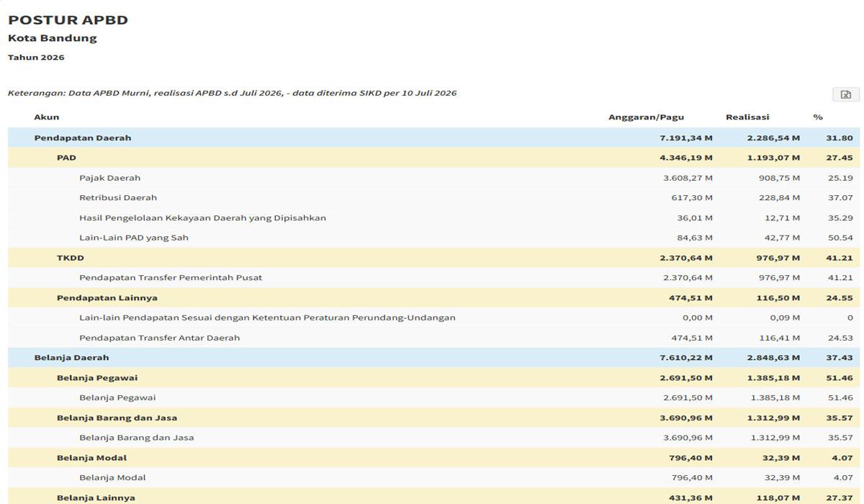Collapse the PAD group row
Image resolution: width=864 pixels, height=504 pixels.
tap(434, 158)
